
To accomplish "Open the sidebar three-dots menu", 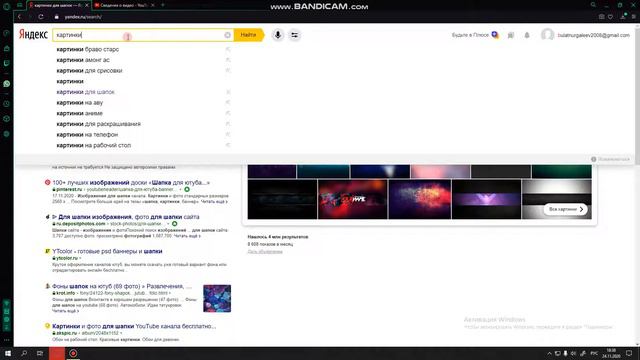I will tap(7, 340).
